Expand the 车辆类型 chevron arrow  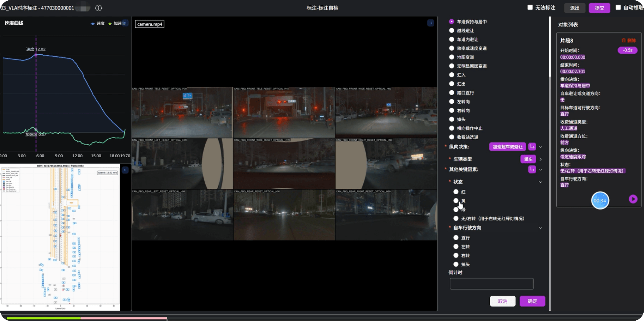[541, 159]
